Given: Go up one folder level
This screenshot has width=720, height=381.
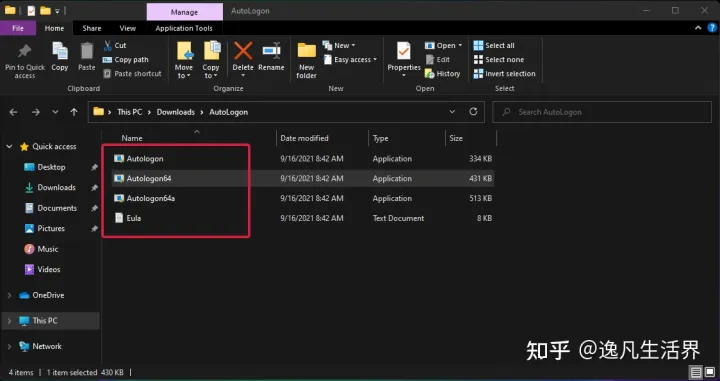Looking at the screenshot, I should 74,112.
